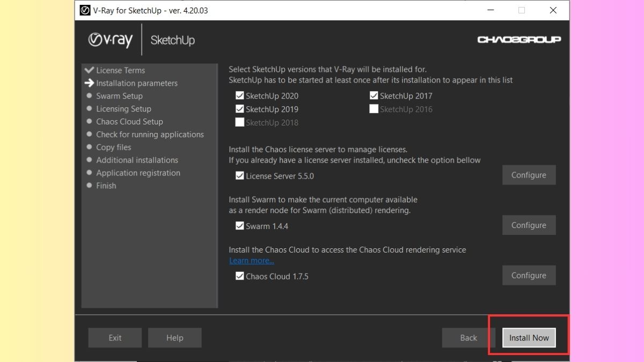Go Back to the previous step
644x362 pixels.
(469, 338)
